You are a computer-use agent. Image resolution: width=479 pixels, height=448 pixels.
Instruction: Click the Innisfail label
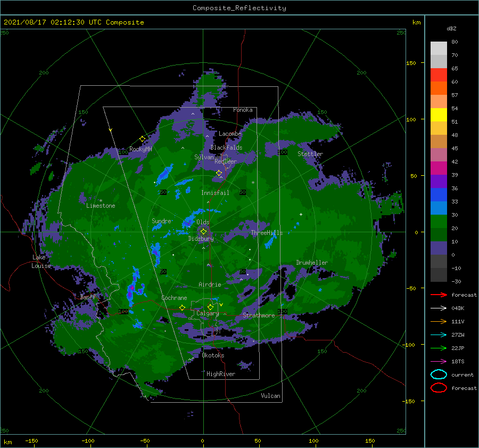coord(215,193)
